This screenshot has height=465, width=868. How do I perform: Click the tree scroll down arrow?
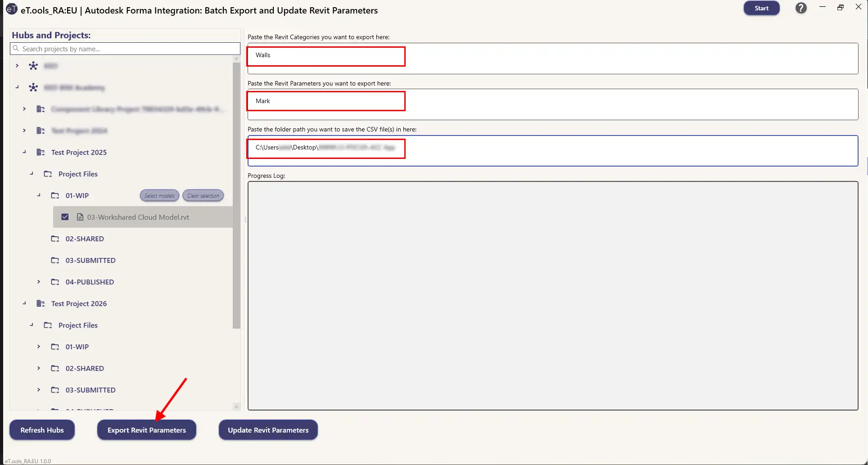point(236,406)
